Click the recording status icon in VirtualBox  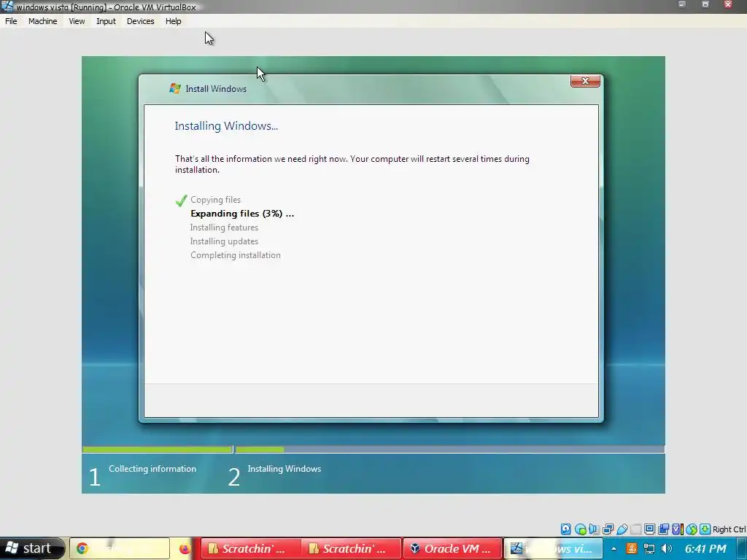tap(663, 529)
